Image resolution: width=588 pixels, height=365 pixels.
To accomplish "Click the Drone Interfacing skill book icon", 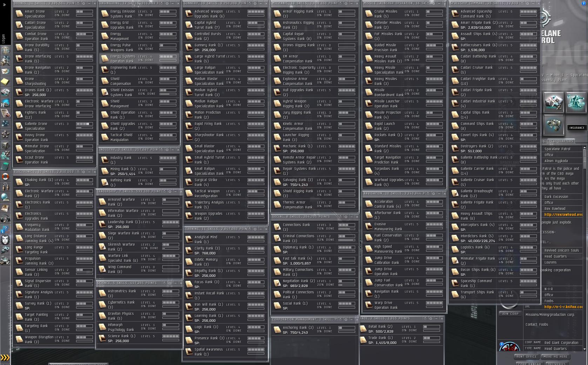I will click(19, 59).
